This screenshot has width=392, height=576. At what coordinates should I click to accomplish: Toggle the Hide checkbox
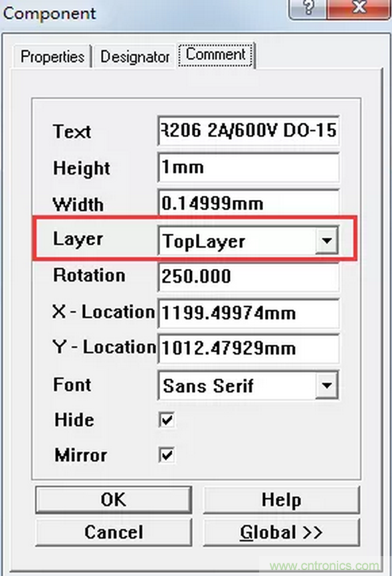(x=167, y=420)
